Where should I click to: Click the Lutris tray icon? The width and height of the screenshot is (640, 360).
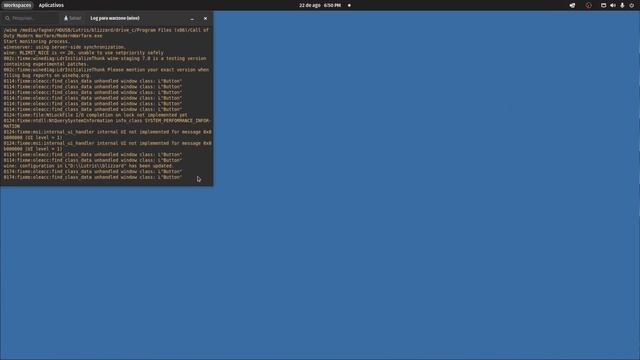(572, 5)
